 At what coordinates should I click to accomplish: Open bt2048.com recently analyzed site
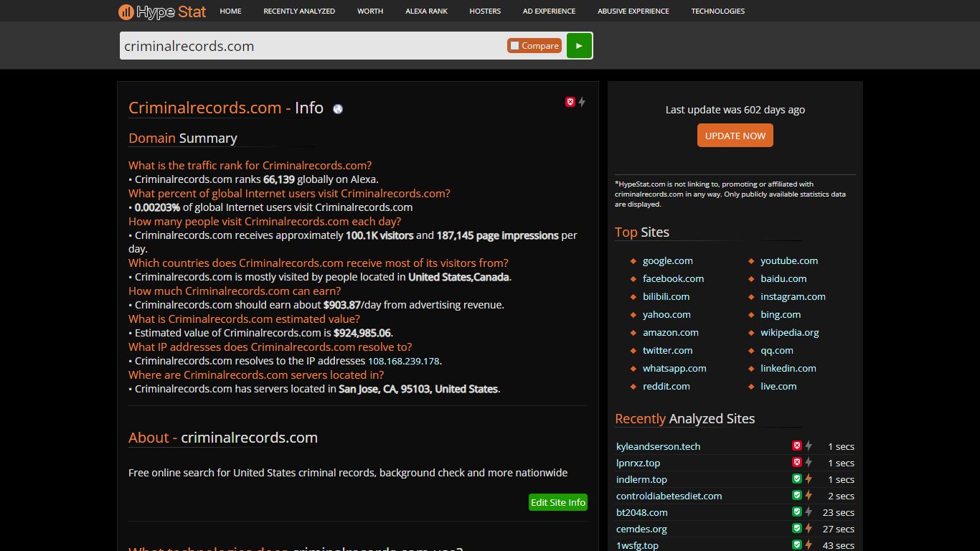[x=642, y=512]
